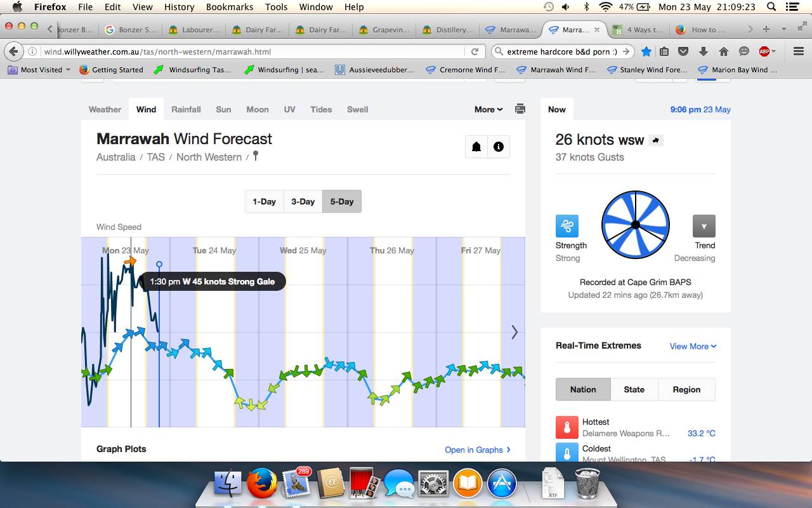This screenshot has width=812, height=508.
Task: Click the North Western breadcrumb link
Action: pos(209,157)
